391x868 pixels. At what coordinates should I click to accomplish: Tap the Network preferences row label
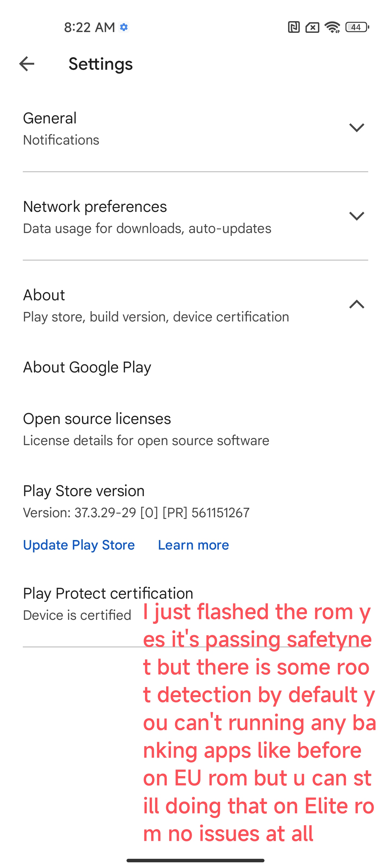[95, 206]
